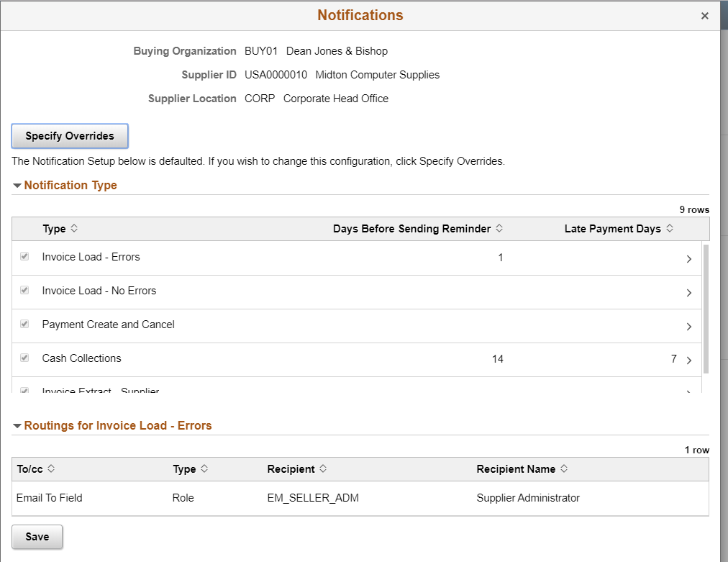The width and height of the screenshot is (728, 562).
Task: Open details arrow for Payment Create and Cancel
Action: pyautogui.click(x=689, y=327)
